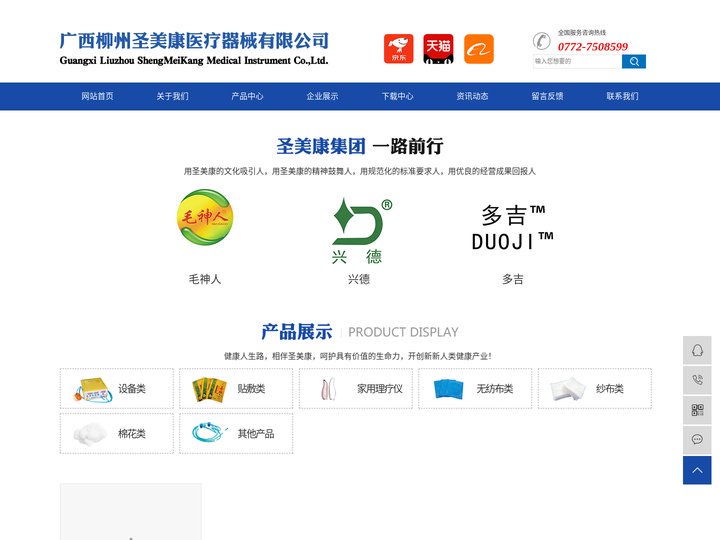Click the blue 无纺布类 product thumbnail

coord(449,388)
